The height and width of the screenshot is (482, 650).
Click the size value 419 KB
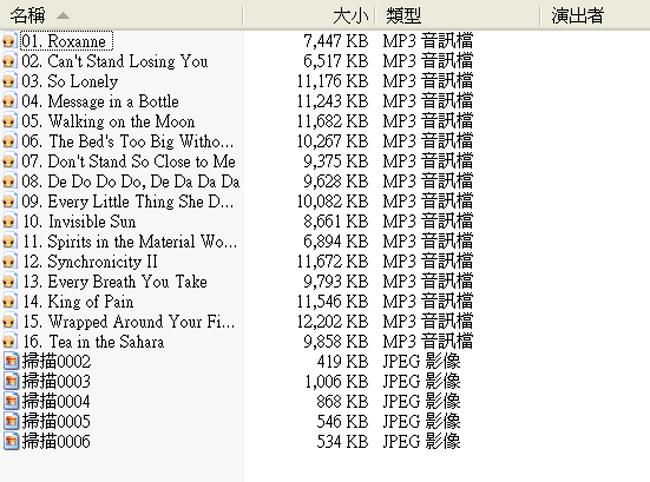[x=343, y=361]
